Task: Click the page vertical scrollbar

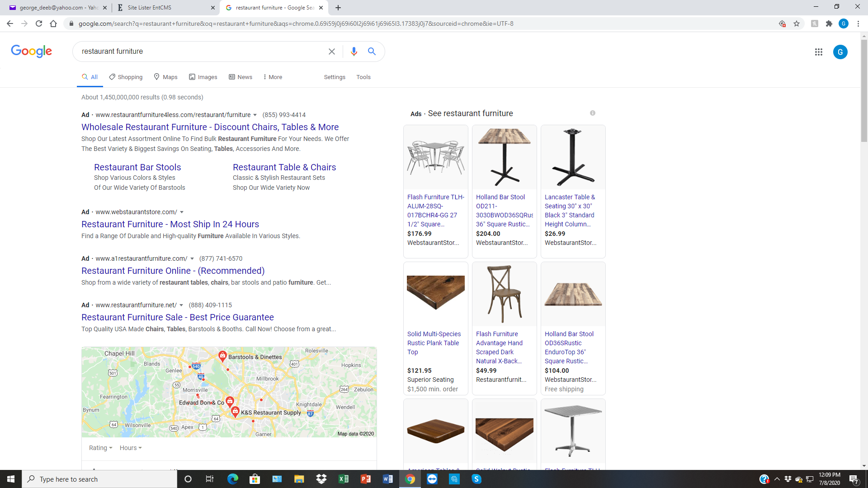Action: click(864, 90)
